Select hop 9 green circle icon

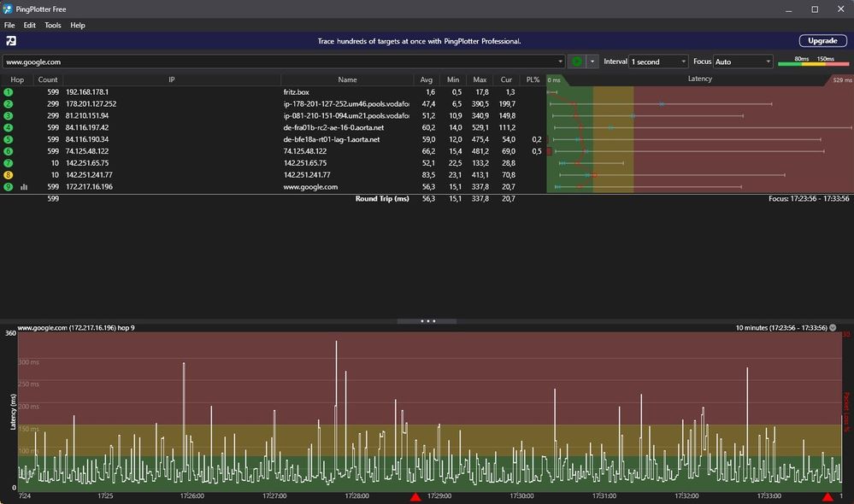(9, 187)
